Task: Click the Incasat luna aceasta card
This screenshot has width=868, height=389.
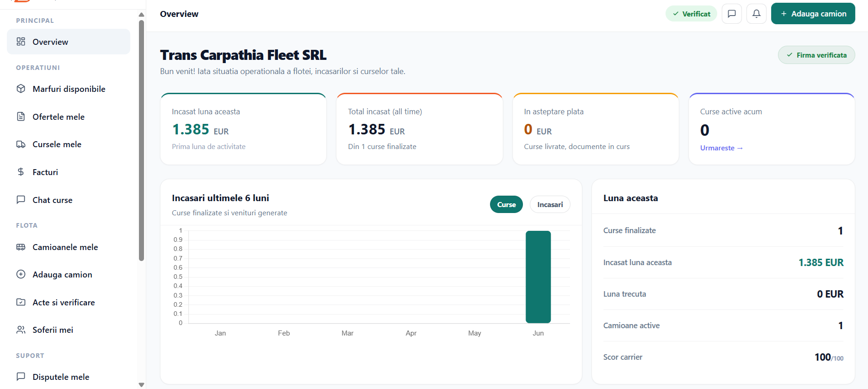Action: coord(243,129)
